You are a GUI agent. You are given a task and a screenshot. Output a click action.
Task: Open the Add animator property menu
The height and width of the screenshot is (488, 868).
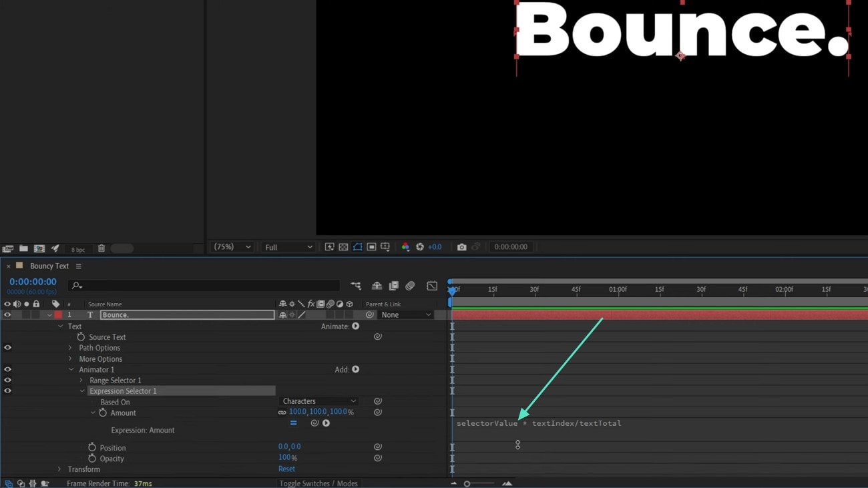click(x=356, y=369)
